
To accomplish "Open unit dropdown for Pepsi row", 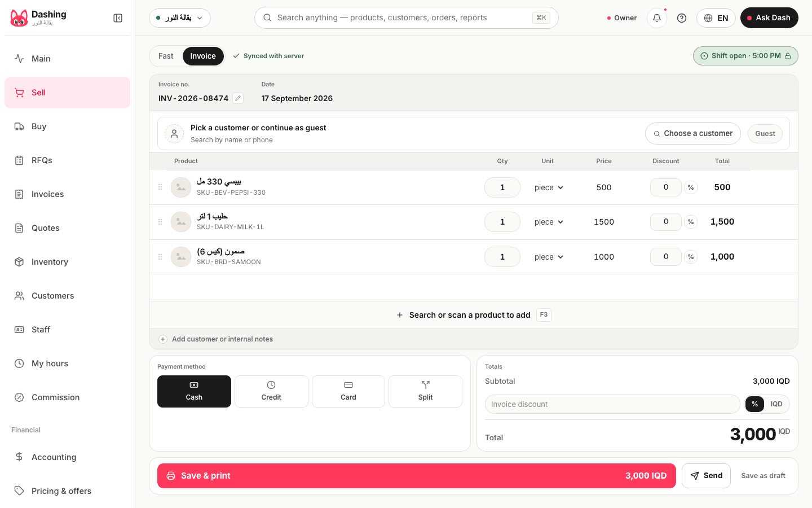I will point(549,187).
